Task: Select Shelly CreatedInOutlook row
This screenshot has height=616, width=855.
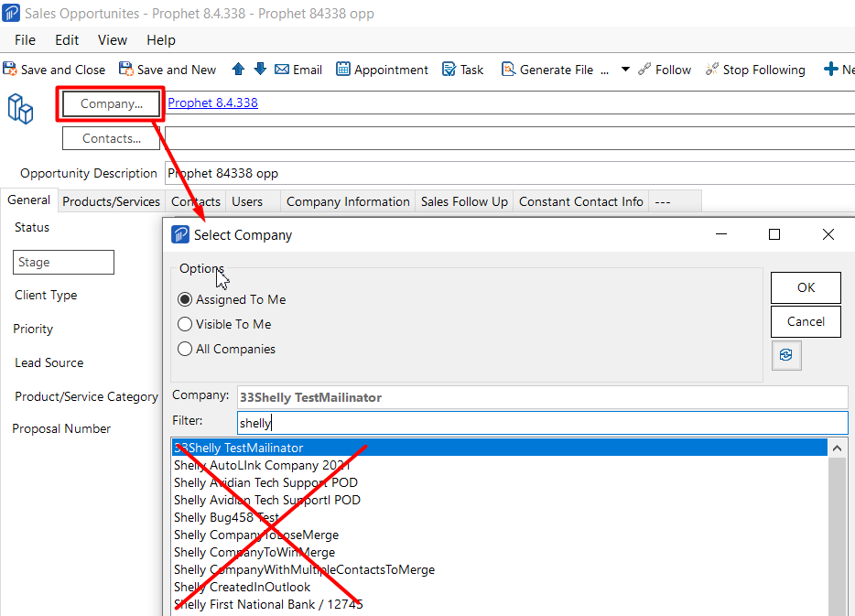Action: point(500,587)
